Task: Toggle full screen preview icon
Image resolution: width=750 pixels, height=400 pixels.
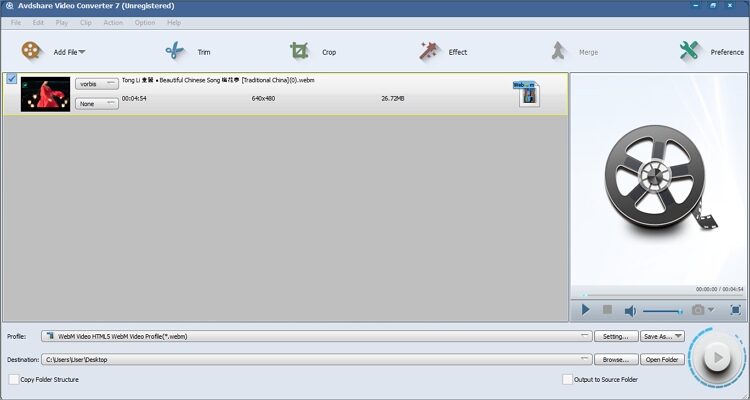Action: click(736, 310)
